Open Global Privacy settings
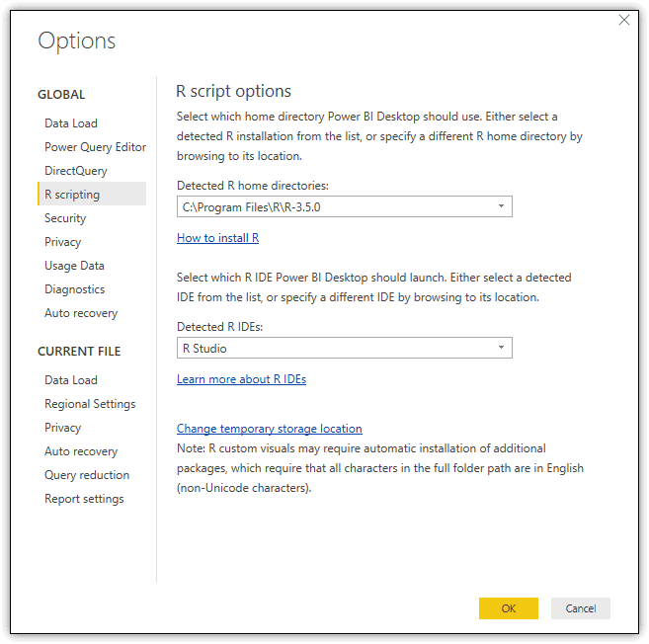 62,242
